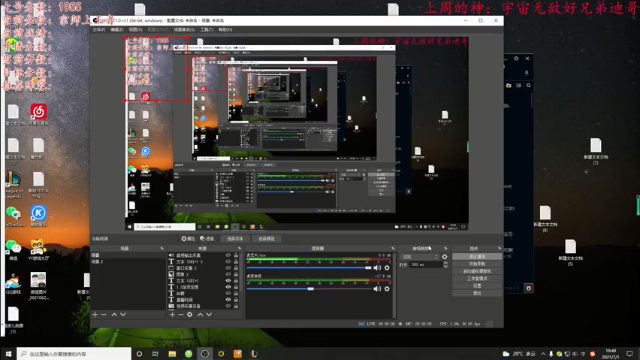This screenshot has height=360, width=640.
Task: Click the 停止推流 button
Action: coord(477,256)
